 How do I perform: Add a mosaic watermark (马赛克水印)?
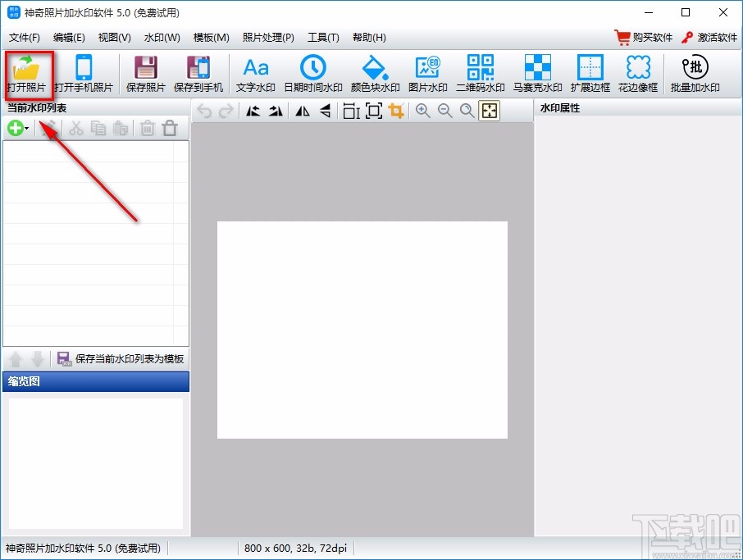[x=538, y=74]
